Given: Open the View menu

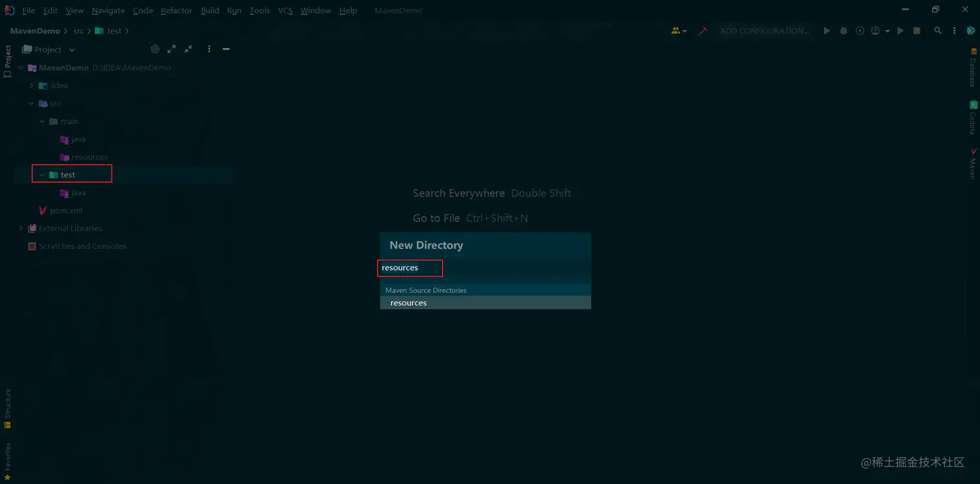Looking at the screenshot, I should click(75, 10).
